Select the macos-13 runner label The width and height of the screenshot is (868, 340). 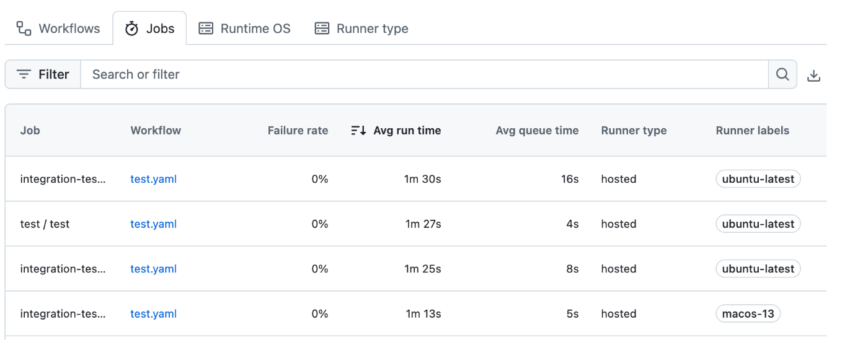click(x=748, y=313)
